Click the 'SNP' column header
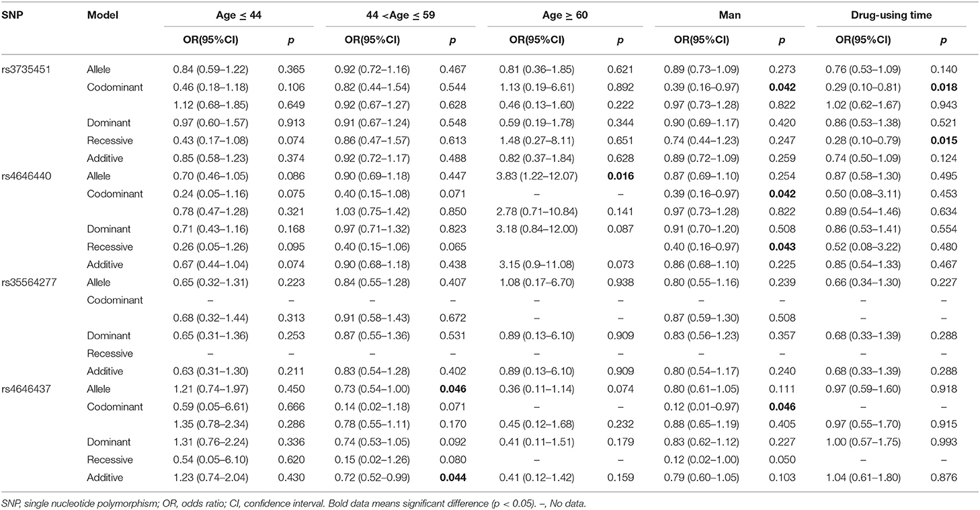The height and width of the screenshot is (510, 980). (12, 15)
